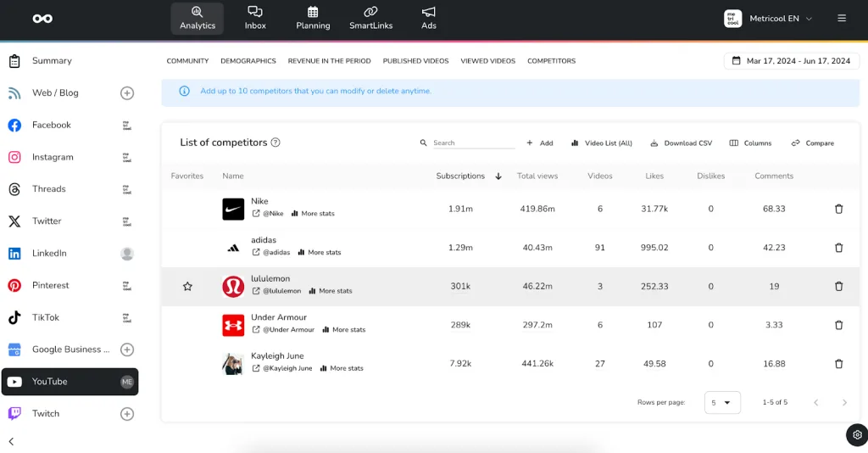Image resolution: width=868 pixels, height=453 pixels.
Task: Add a Web / Blog connection
Action: point(127,93)
